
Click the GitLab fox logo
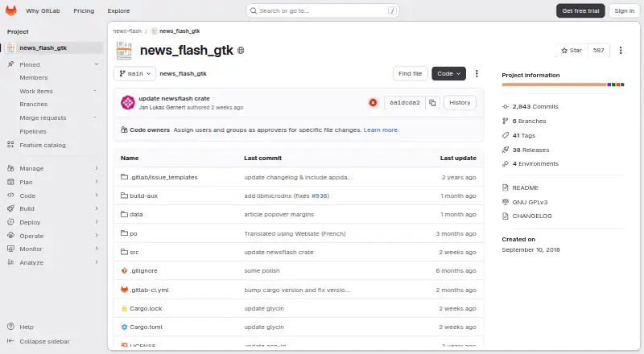click(11, 10)
